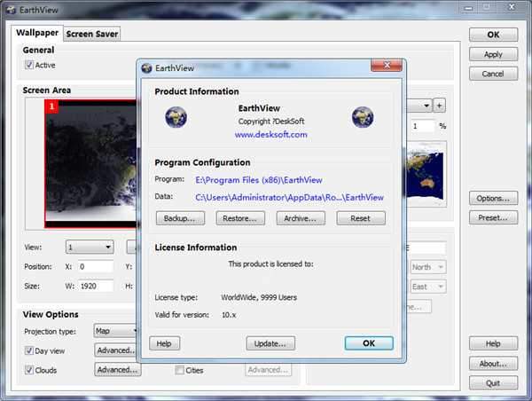Open the www.desksoft.com link
The image size is (532, 401).
pyautogui.click(x=270, y=135)
